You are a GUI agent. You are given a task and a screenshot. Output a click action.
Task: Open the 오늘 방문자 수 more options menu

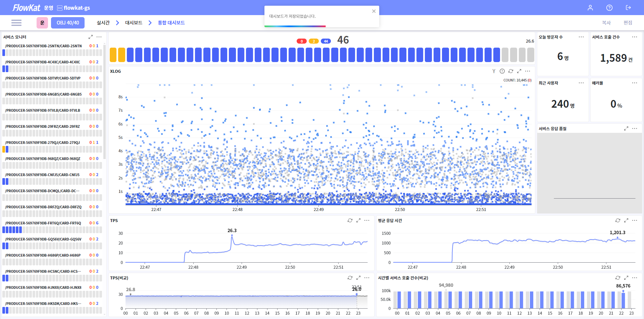click(581, 37)
